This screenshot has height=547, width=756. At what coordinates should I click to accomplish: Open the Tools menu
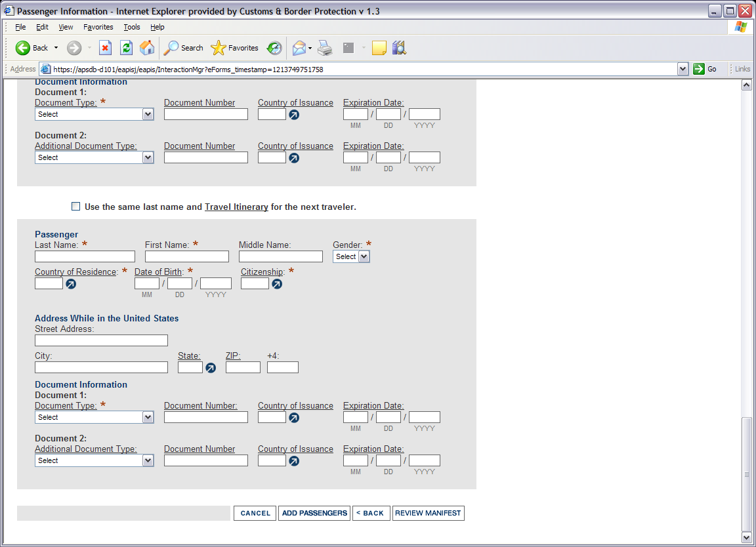point(132,27)
